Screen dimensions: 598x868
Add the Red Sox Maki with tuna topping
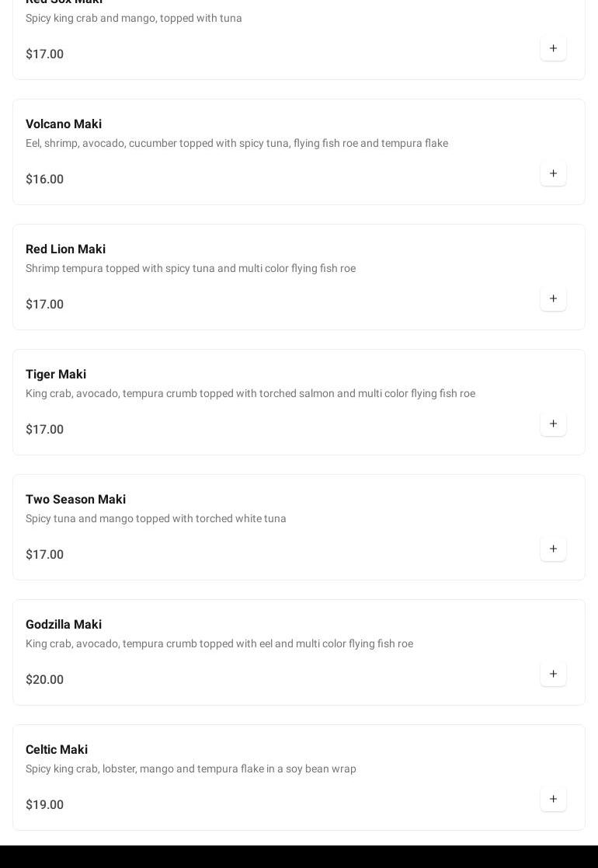(553, 48)
